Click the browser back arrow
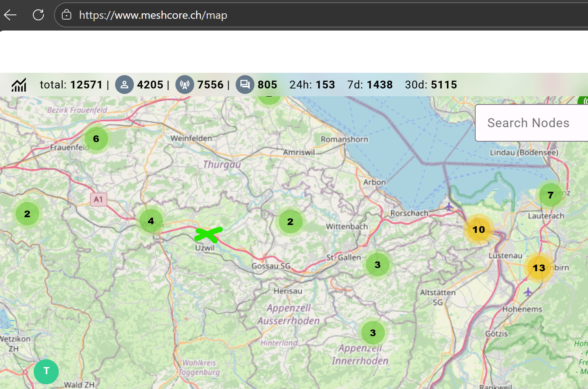The width and height of the screenshot is (588, 389). point(10,15)
